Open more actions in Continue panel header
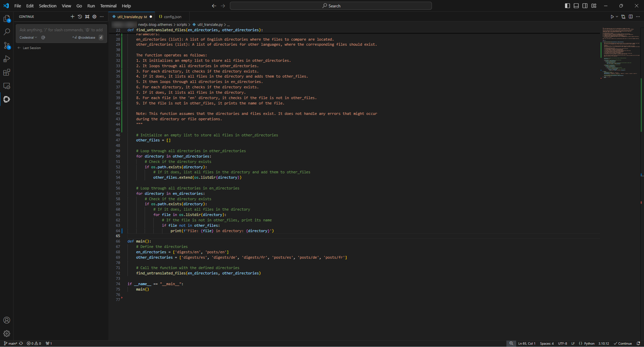The width and height of the screenshot is (644, 347). pos(102,16)
